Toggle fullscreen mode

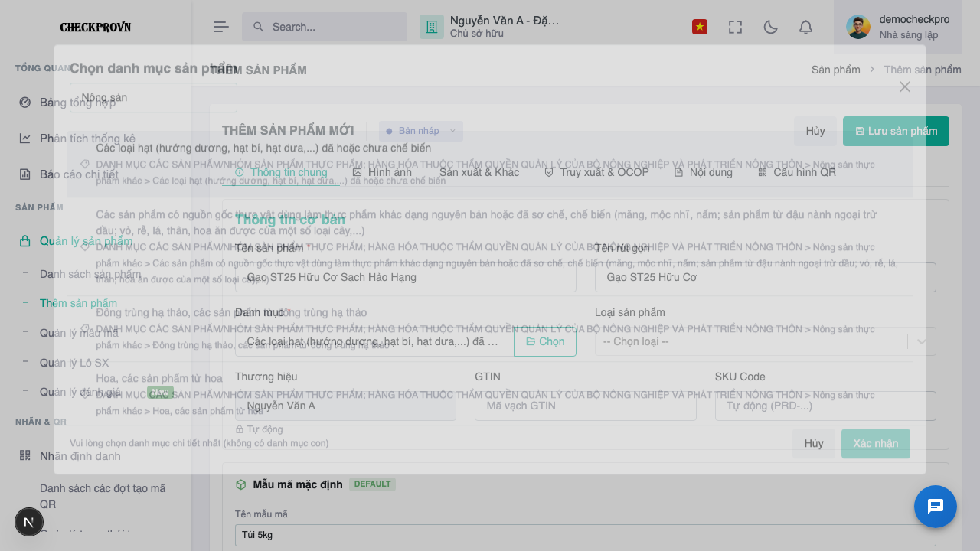click(735, 27)
